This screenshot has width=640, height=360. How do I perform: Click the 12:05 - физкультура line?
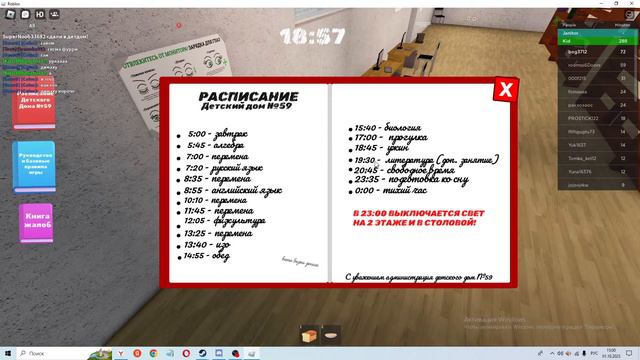click(224, 221)
